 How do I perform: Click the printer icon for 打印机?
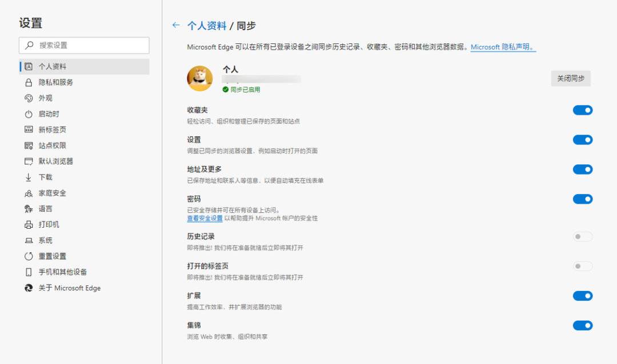click(29, 224)
